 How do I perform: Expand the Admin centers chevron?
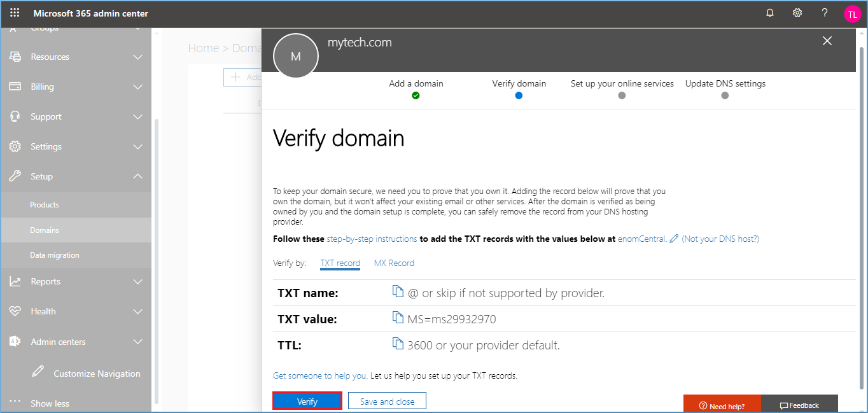coord(137,342)
